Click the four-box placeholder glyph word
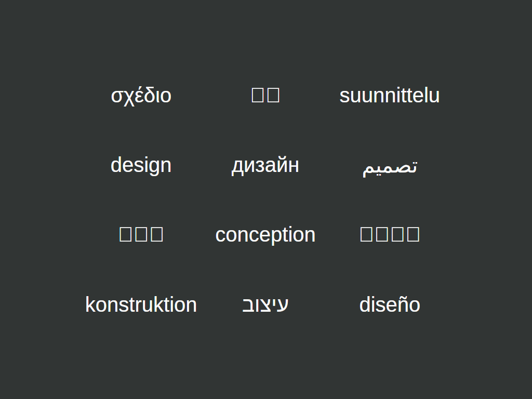 [389, 234]
